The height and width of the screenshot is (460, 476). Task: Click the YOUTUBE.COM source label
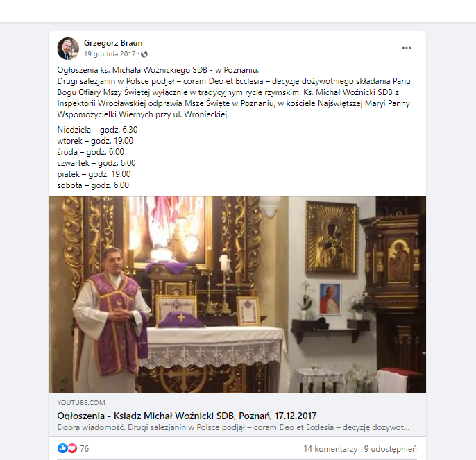(x=81, y=402)
